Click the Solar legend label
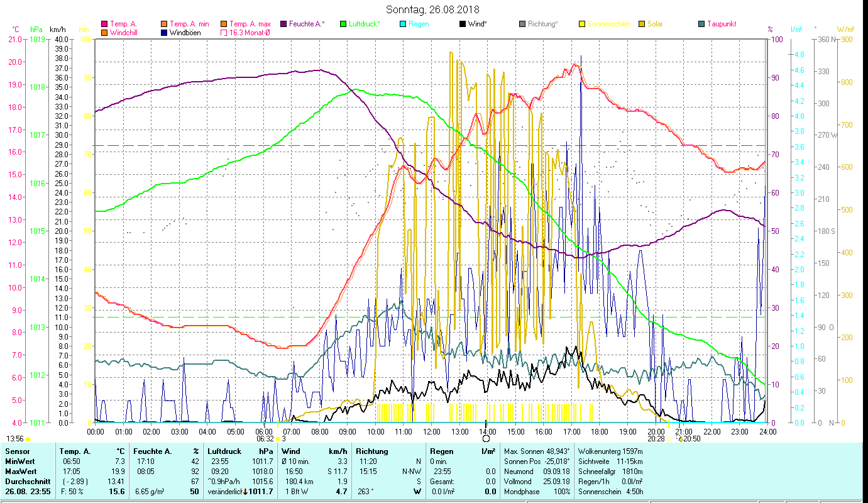Viewport: 868px width, 503px height. (655, 25)
